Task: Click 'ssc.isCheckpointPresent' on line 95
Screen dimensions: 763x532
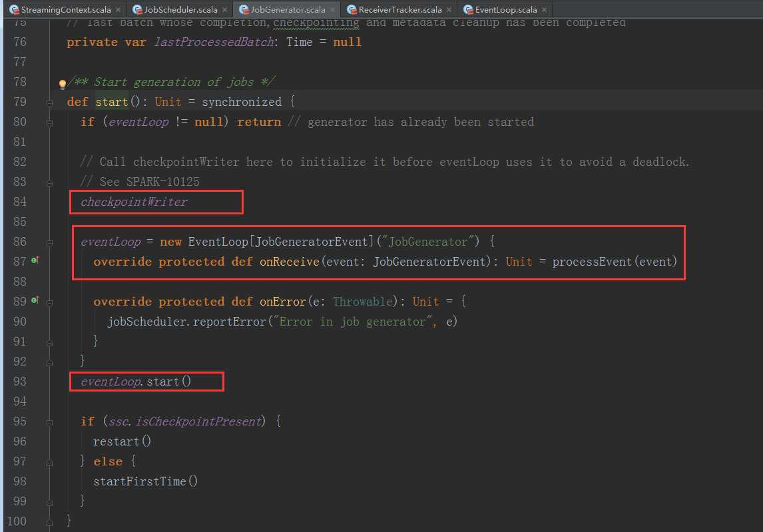Action: 185,421
